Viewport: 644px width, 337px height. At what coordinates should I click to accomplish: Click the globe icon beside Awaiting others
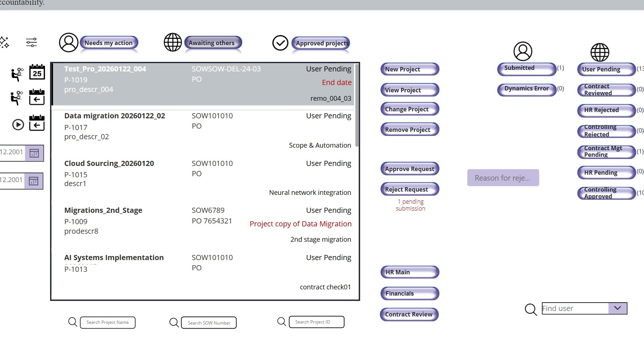173,42
